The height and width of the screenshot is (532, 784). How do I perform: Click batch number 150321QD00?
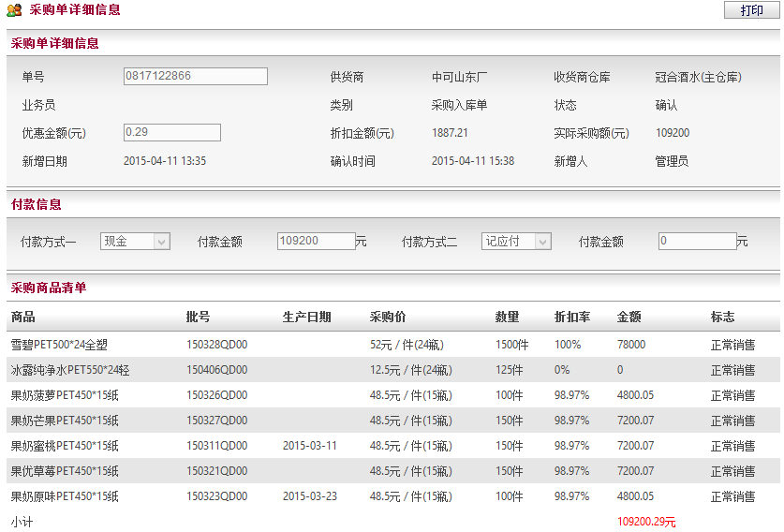[217, 471]
